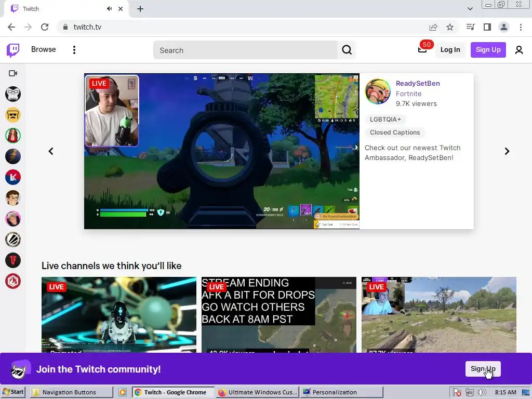
Task: Reload the Twitch page
Action: 45,27
